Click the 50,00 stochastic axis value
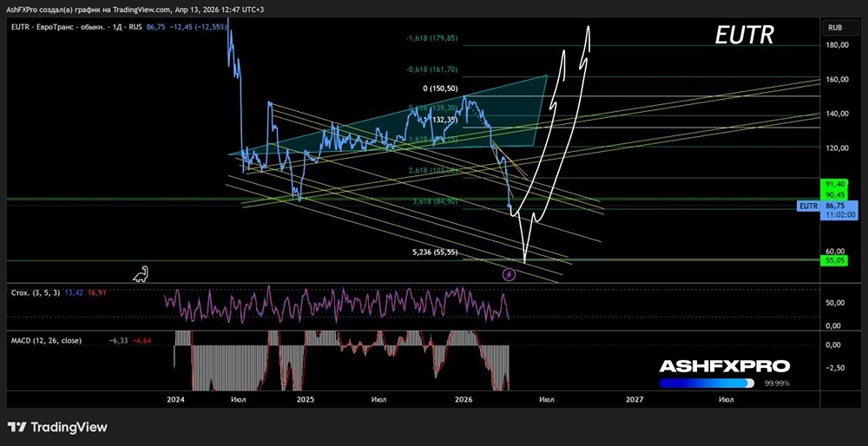Viewport: 868px width, 446px height. (x=835, y=303)
